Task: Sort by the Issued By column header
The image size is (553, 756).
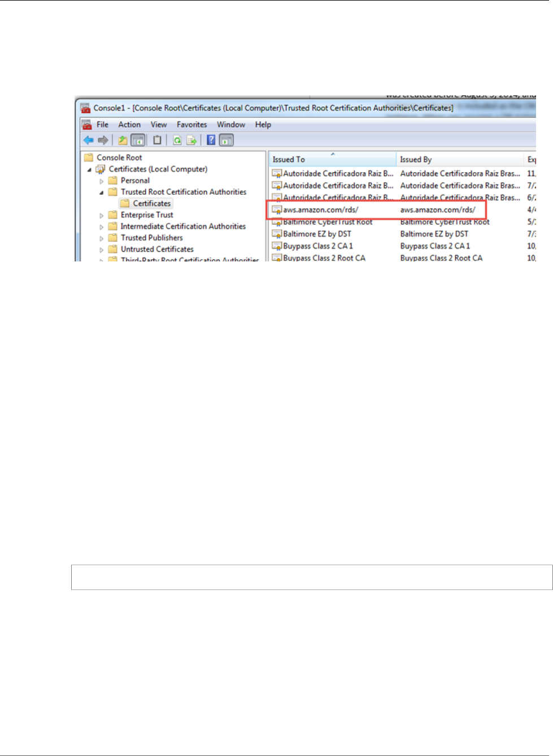Action: pyautogui.click(x=460, y=159)
